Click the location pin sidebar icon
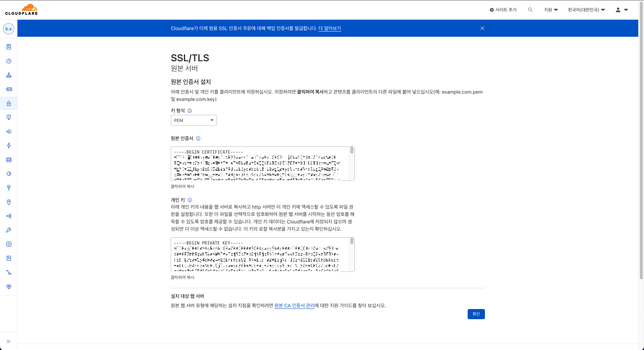Screen dimensions: 644x350 (x=9, y=202)
